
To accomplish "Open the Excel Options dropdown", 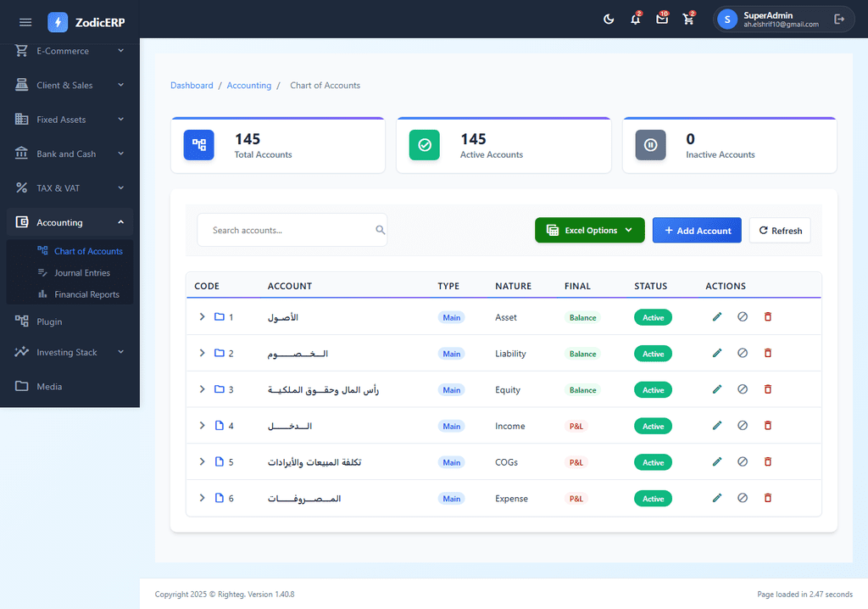I will [589, 231].
